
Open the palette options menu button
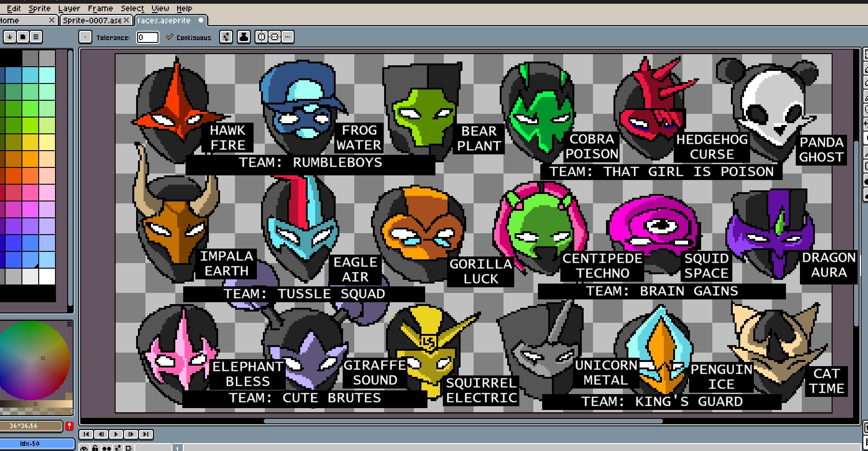[x=36, y=37]
